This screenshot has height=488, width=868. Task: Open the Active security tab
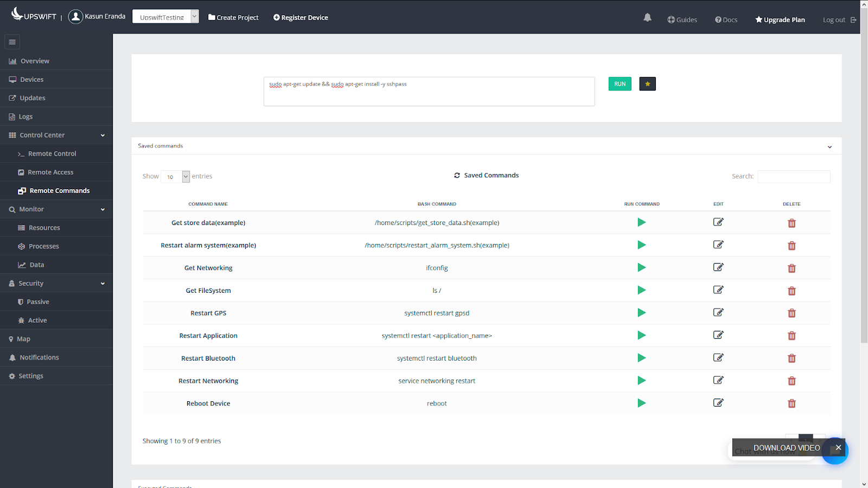pos(36,320)
